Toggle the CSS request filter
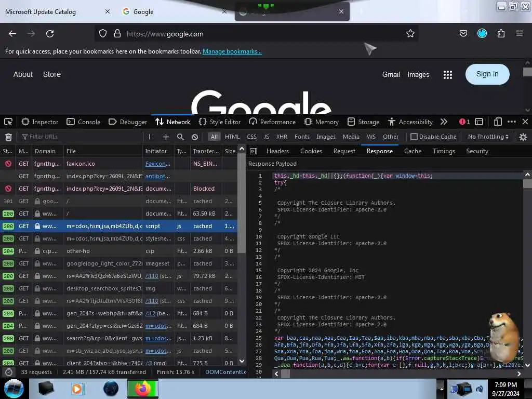The height and width of the screenshot is (399, 532). (252, 137)
